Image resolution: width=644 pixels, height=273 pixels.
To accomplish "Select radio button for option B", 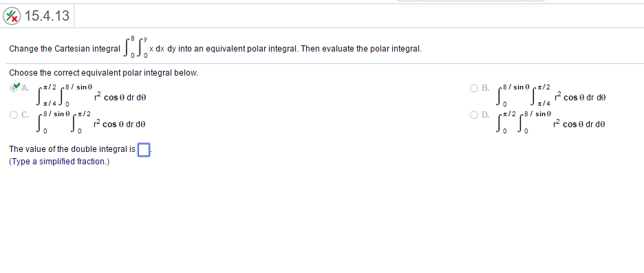I will click(x=474, y=88).
